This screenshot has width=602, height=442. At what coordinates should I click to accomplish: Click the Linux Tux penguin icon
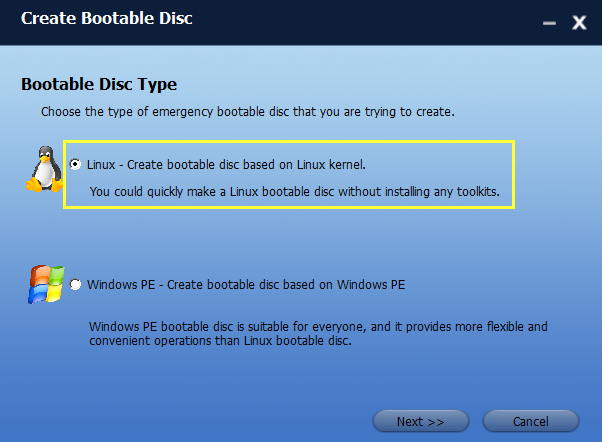pos(42,169)
